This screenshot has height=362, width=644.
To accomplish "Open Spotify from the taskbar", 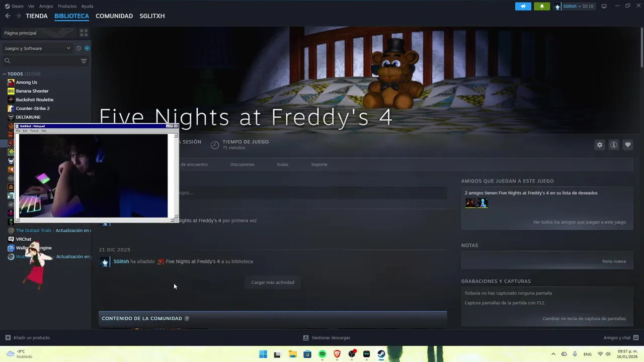I will 322,354.
